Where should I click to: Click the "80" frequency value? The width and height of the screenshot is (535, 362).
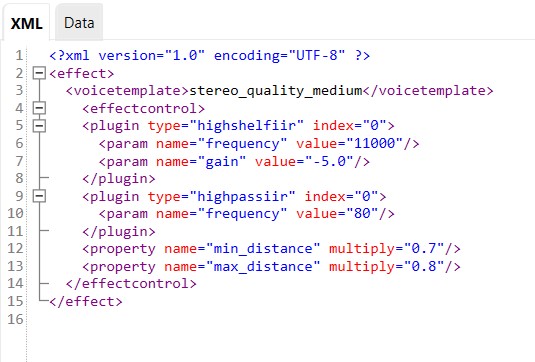coord(362,214)
